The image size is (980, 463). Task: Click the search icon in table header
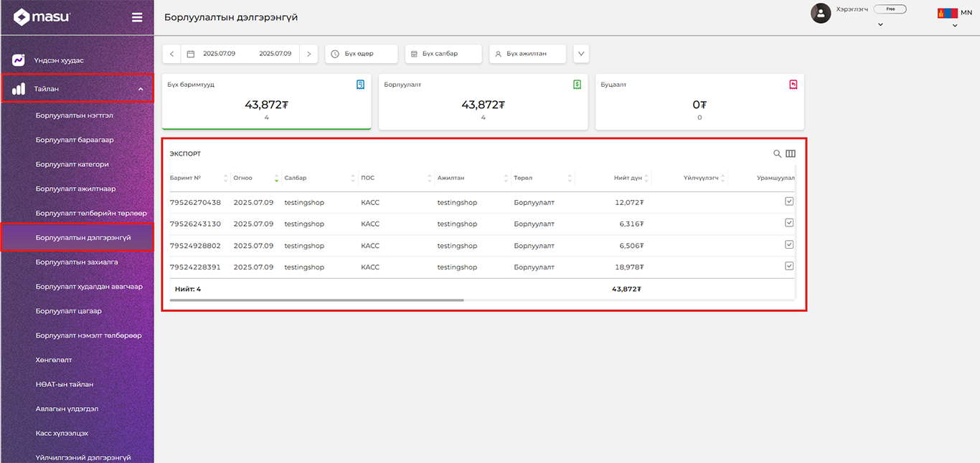coord(777,153)
